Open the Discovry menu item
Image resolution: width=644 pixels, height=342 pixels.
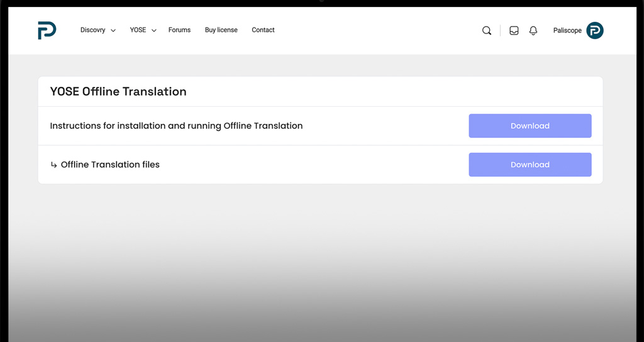pyautogui.click(x=93, y=30)
